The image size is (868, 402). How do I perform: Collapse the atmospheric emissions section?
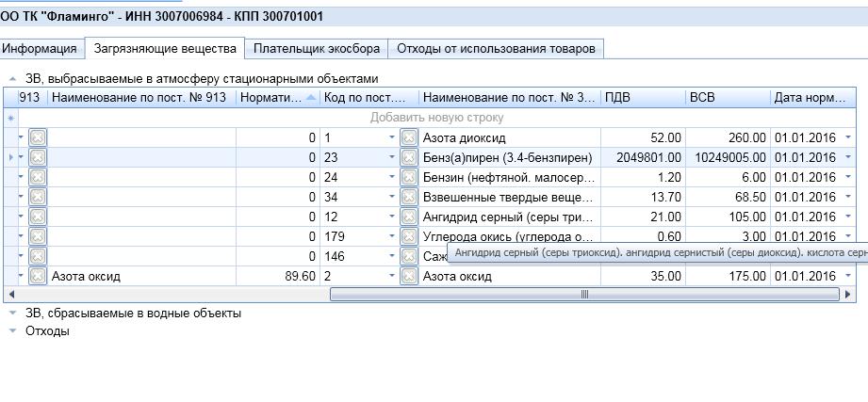12,79
